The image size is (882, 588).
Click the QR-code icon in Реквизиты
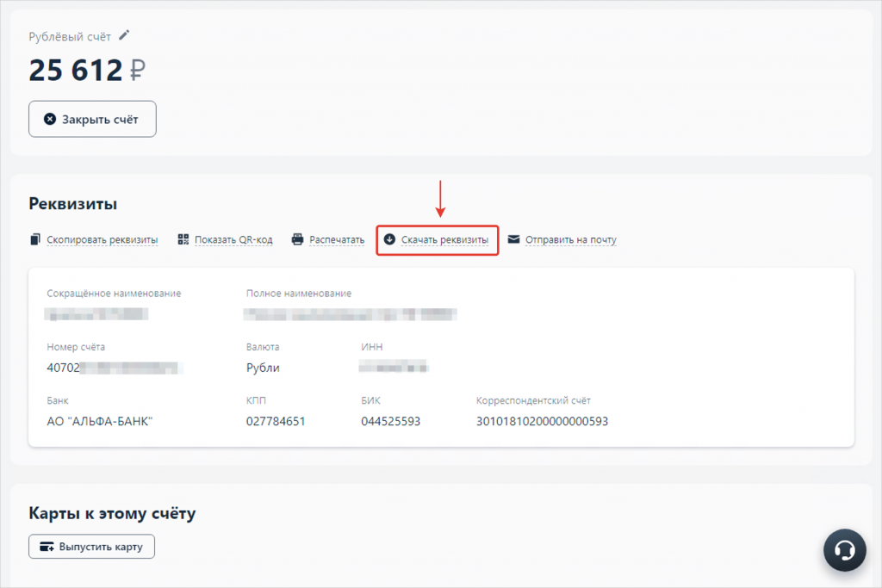(183, 239)
